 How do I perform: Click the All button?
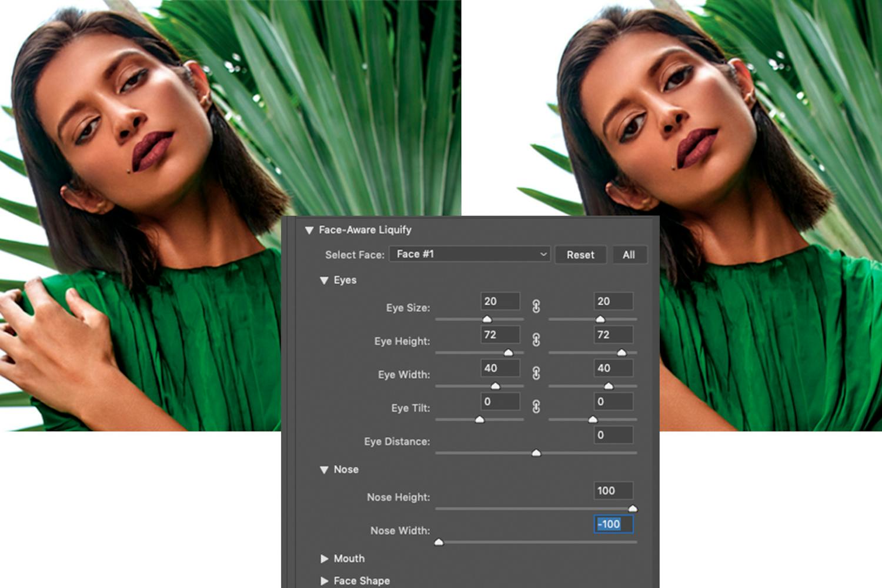(629, 255)
